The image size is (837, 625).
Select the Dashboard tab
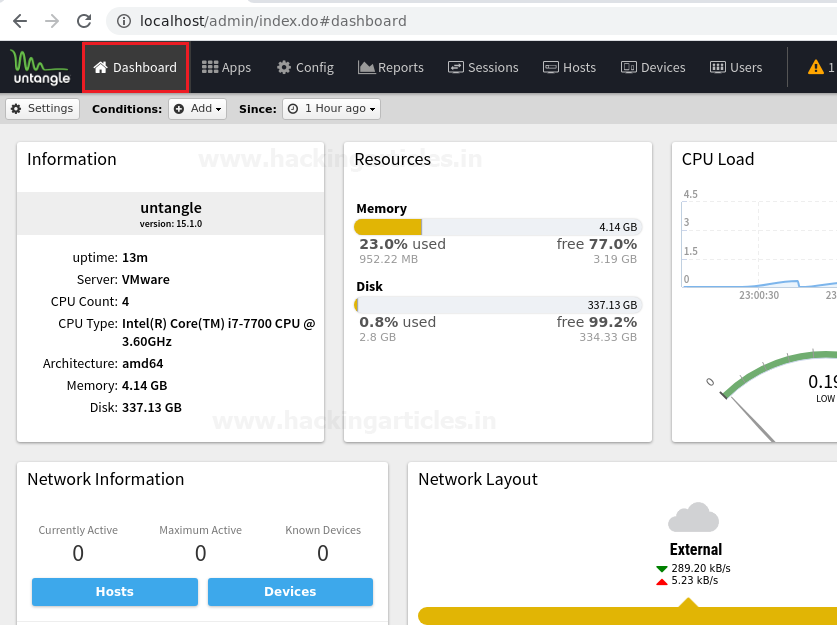pyautogui.click(x=135, y=67)
